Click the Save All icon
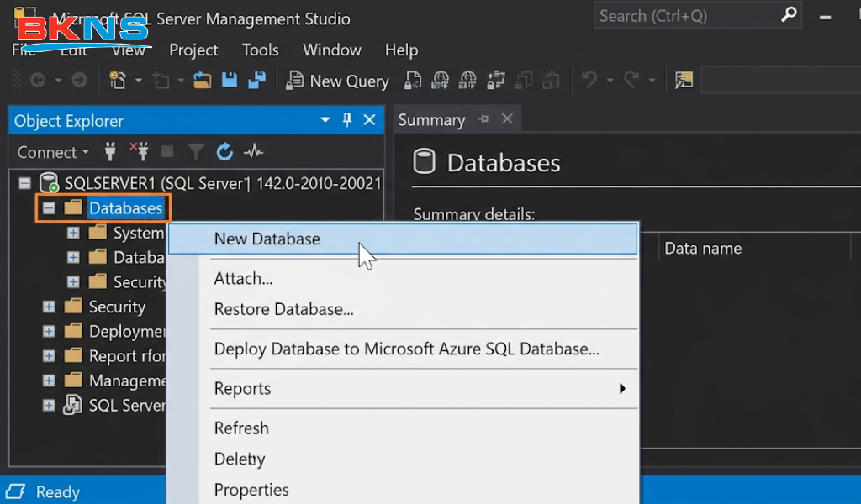861x504 pixels. pyautogui.click(x=256, y=80)
